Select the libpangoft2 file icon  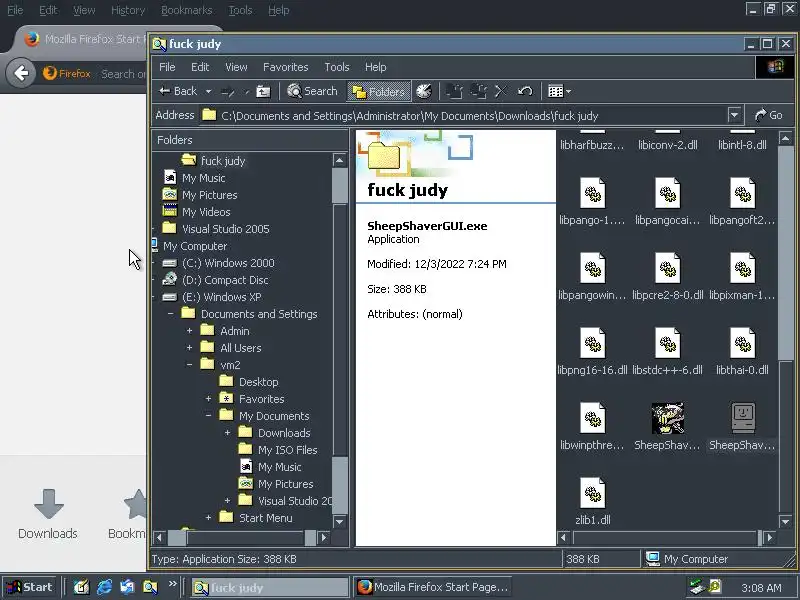[x=742, y=193]
